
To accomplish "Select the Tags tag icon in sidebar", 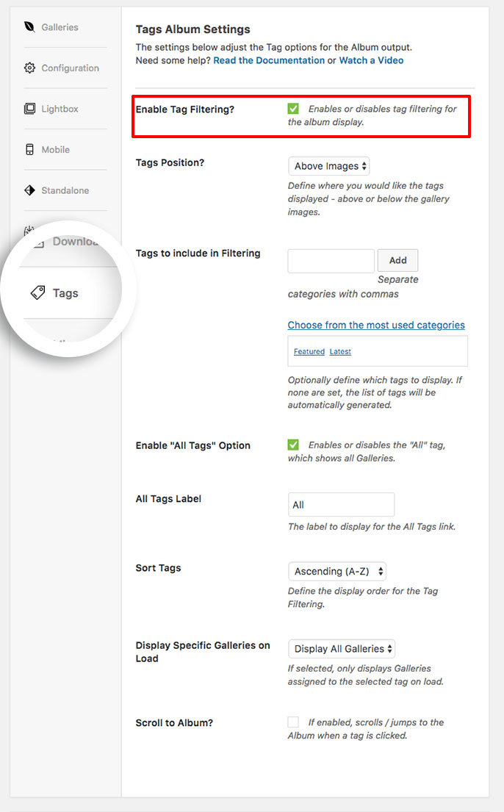I will pyautogui.click(x=38, y=292).
